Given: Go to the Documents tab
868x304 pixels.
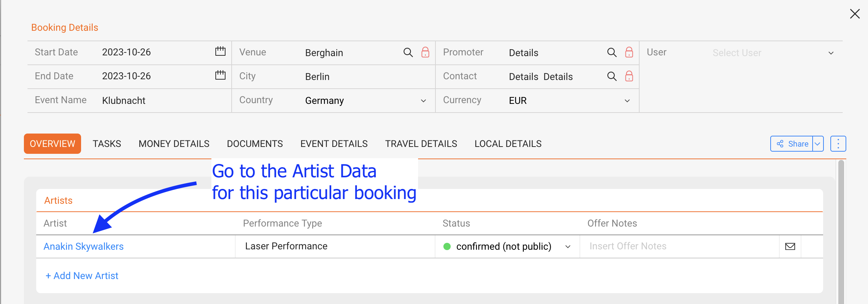Looking at the screenshot, I should [x=255, y=144].
